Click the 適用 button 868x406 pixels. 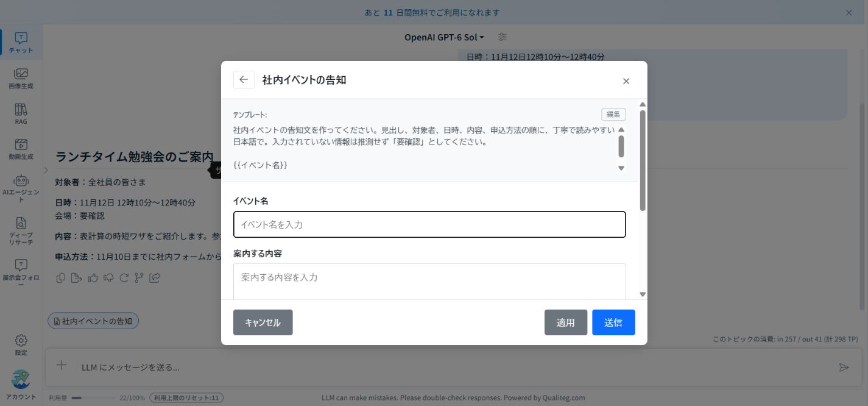(x=566, y=322)
